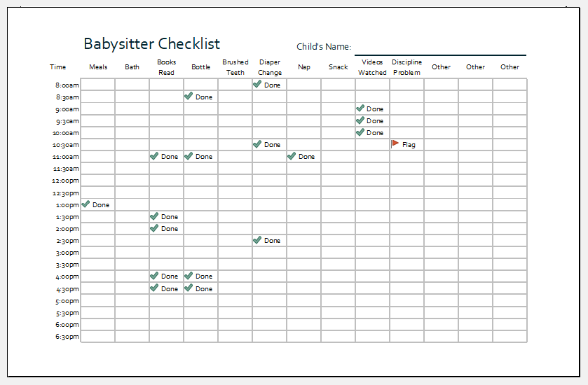Select the 4:00pm Bottle Done checkmark
The height and width of the screenshot is (385, 588).
click(x=189, y=276)
